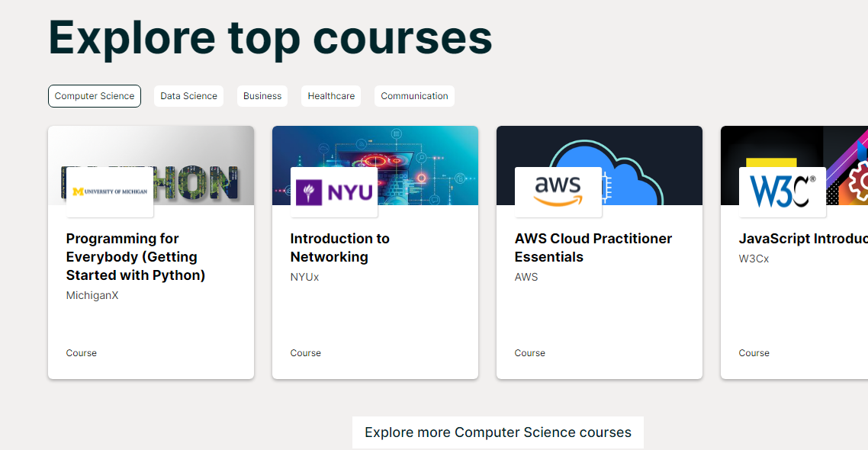This screenshot has height=450, width=868.
Task: Click the Course label on NYUx card
Action: pos(306,353)
